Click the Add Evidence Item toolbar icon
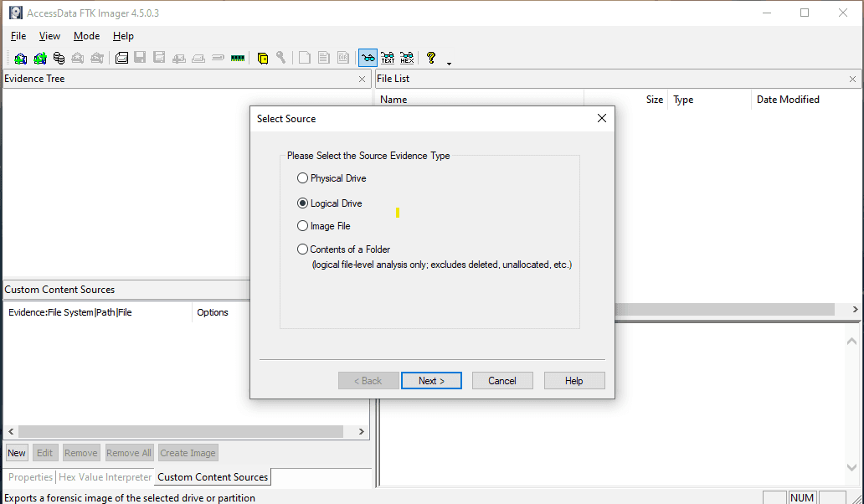 point(20,58)
